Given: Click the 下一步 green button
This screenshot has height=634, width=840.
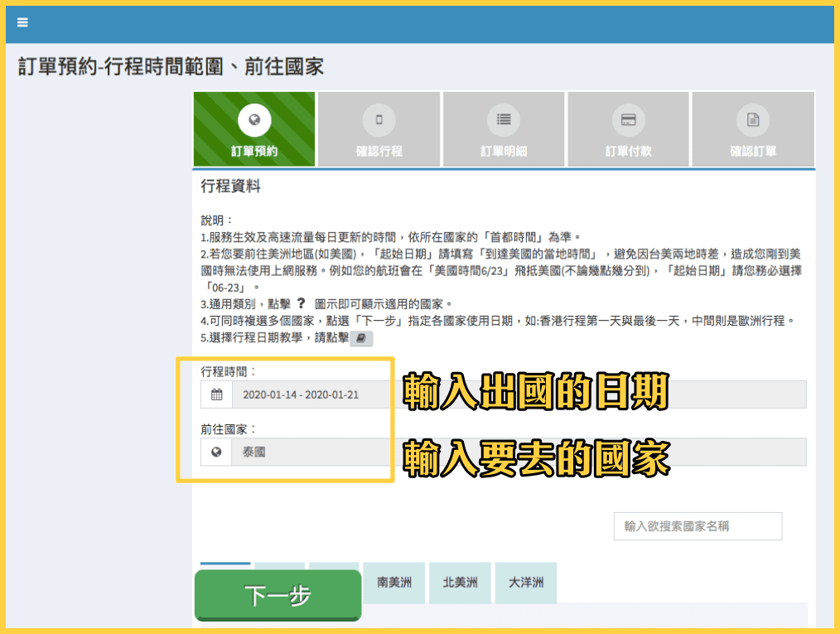Looking at the screenshot, I should (278, 595).
